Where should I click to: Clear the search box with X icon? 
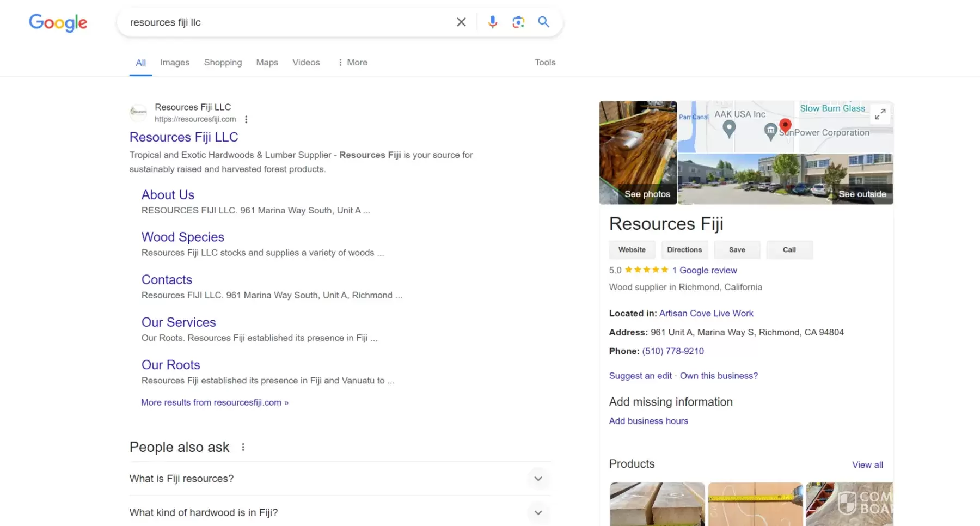coord(461,22)
